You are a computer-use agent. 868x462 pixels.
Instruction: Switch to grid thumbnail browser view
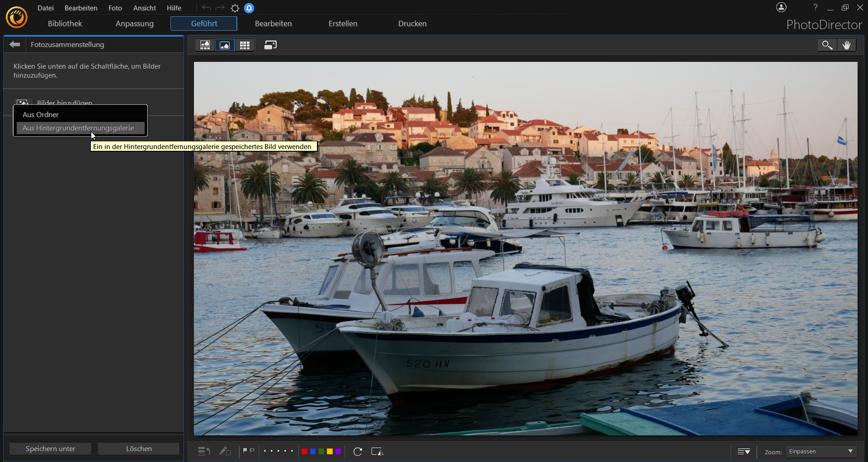(245, 45)
